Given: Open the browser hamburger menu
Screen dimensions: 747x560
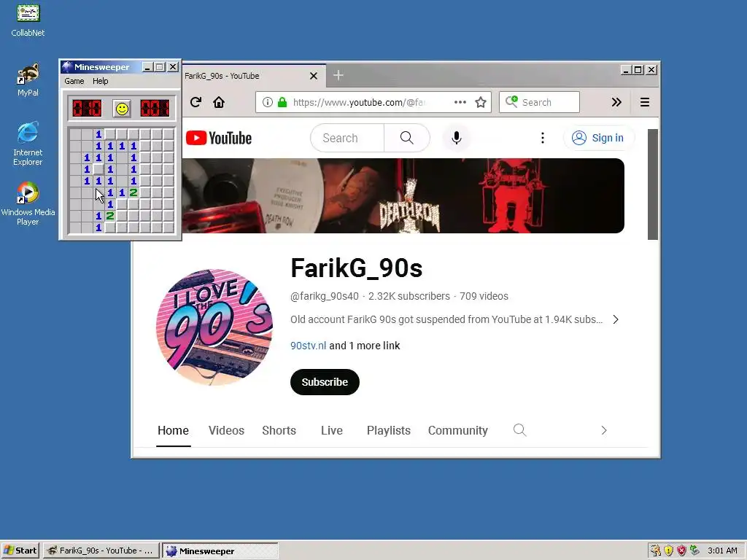Looking at the screenshot, I should click(x=645, y=102).
